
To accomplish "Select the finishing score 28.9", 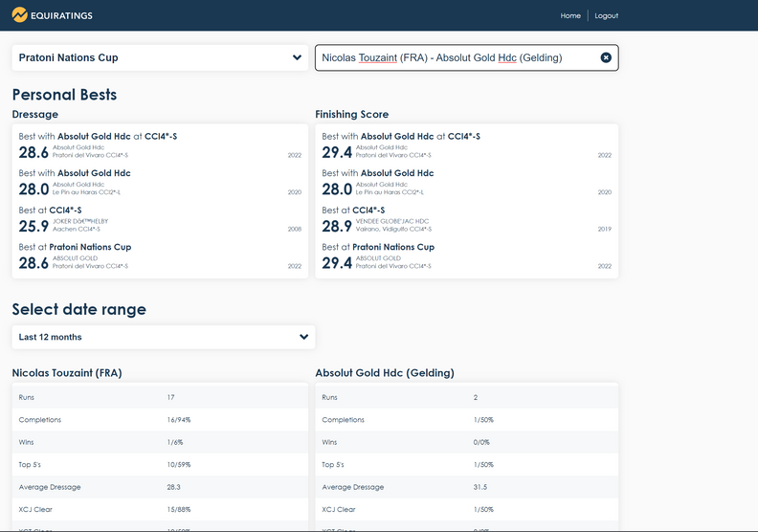I will tap(337, 226).
